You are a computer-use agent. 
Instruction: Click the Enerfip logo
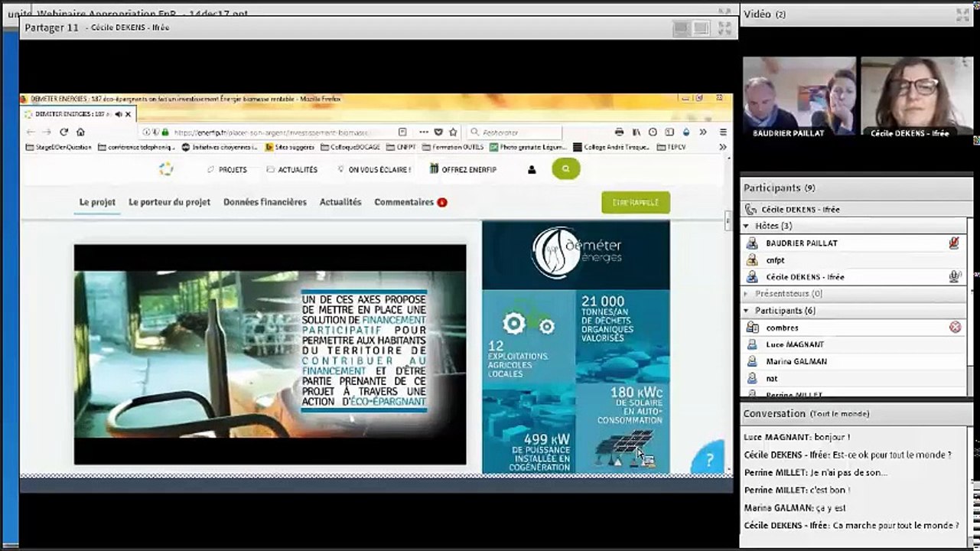coord(166,169)
